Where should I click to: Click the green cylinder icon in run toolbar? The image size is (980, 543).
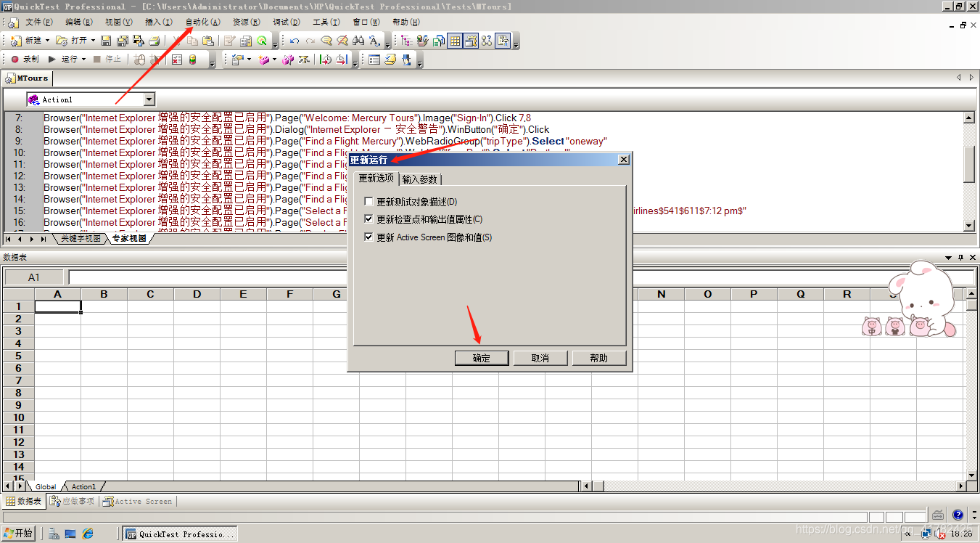click(192, 60)
